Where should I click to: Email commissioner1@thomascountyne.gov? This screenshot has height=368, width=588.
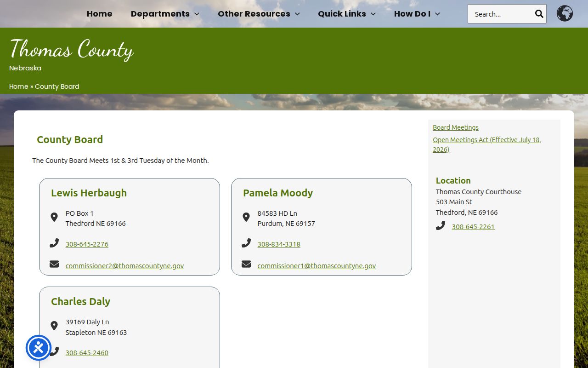pyautogui.click(x=317, y=266)
